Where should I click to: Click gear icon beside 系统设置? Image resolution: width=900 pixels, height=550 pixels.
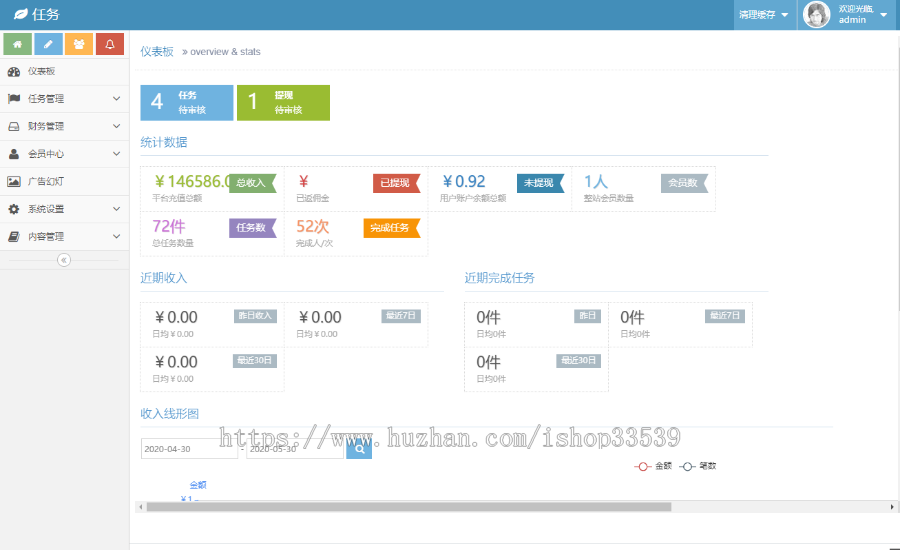pos(14,209)
